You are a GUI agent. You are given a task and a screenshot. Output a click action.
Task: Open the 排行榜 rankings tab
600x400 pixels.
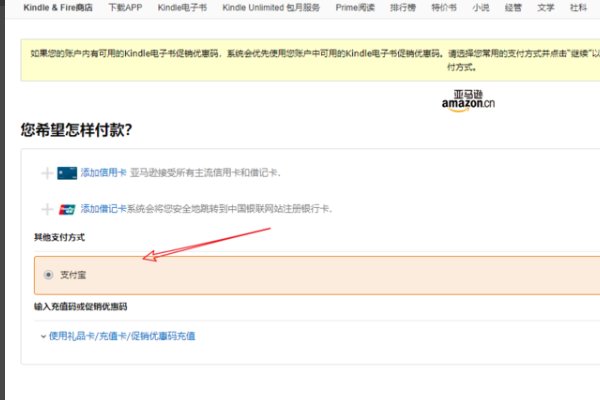(x=403, y=7)
